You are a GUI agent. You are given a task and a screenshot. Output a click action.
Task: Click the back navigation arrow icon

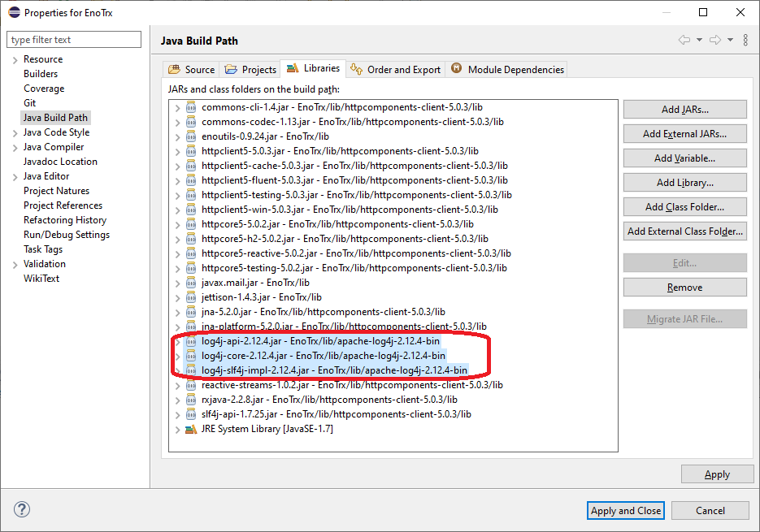[x=684, y=40]
